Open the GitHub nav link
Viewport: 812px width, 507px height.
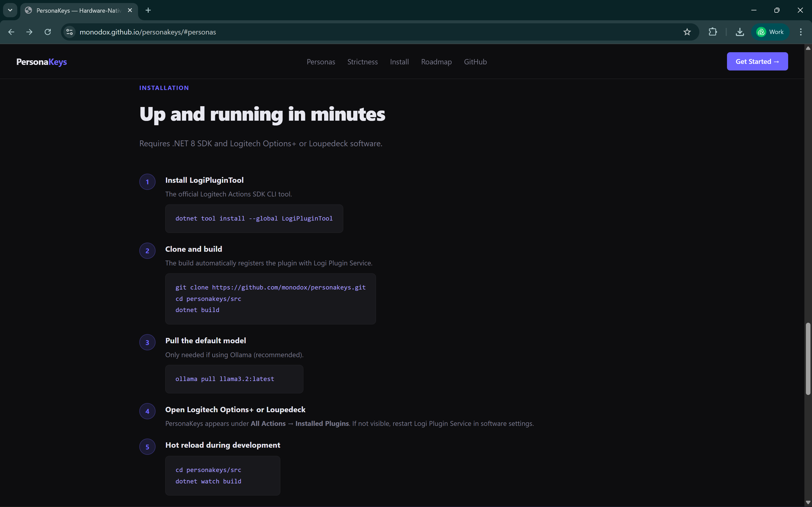(x=475, y=62)
